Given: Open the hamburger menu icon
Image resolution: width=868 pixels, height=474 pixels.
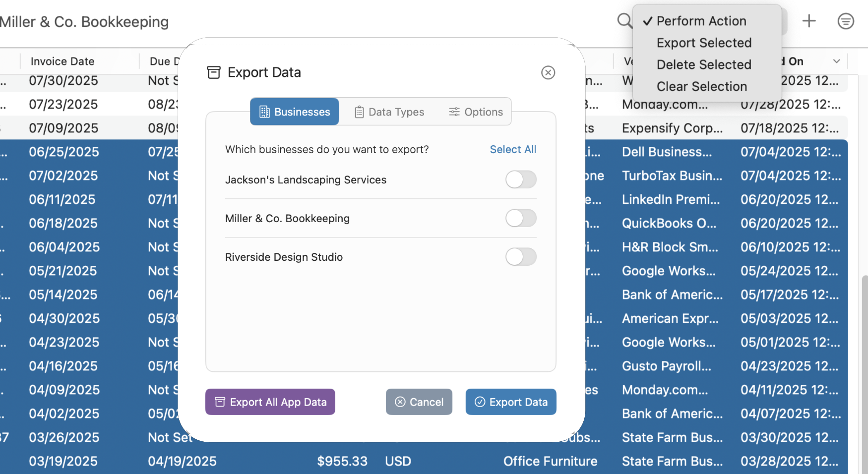Looking at the screenshot, I should tap(845, 21).
